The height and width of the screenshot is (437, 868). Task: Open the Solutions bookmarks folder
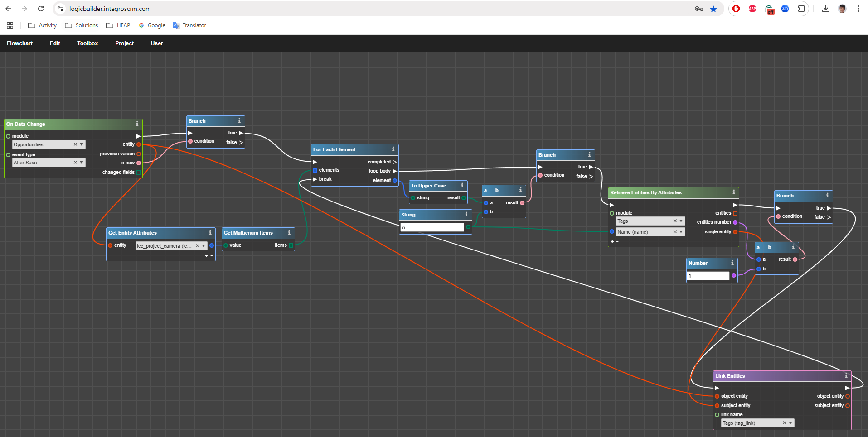pyautogui.click(x=82, y=25)
